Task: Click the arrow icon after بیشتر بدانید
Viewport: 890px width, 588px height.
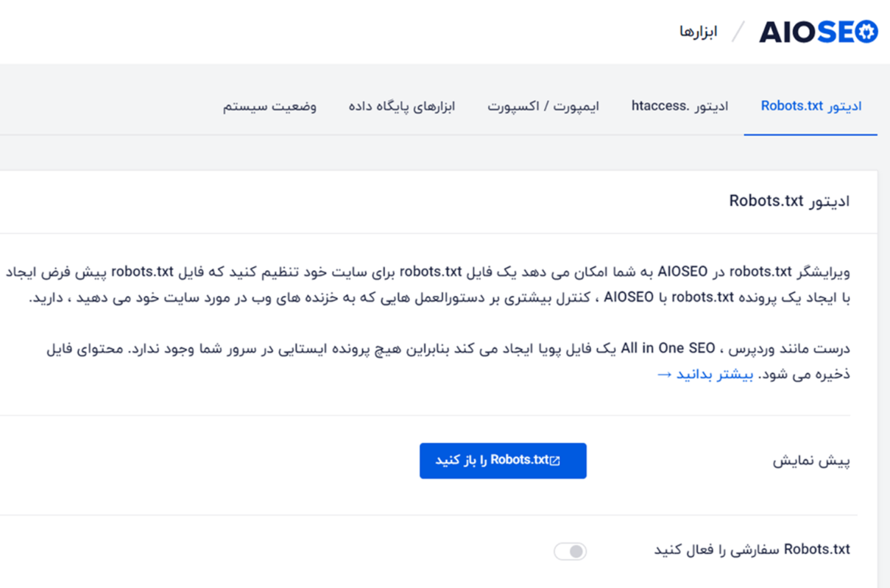Action: tap(665, 374)
